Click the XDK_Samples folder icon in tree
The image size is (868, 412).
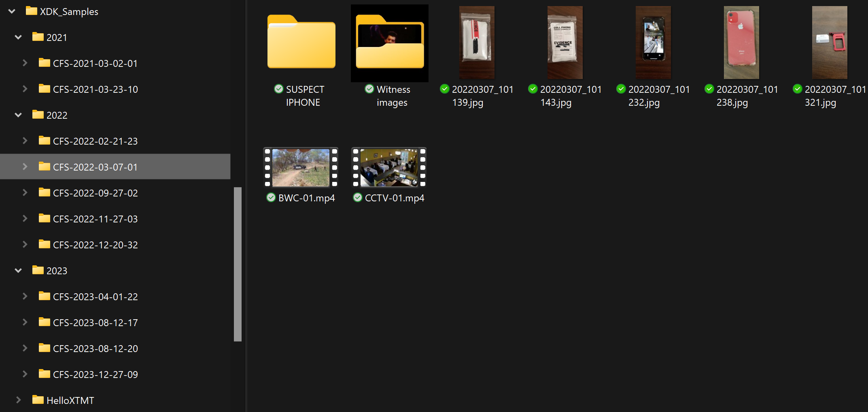[x=31, y=11]
